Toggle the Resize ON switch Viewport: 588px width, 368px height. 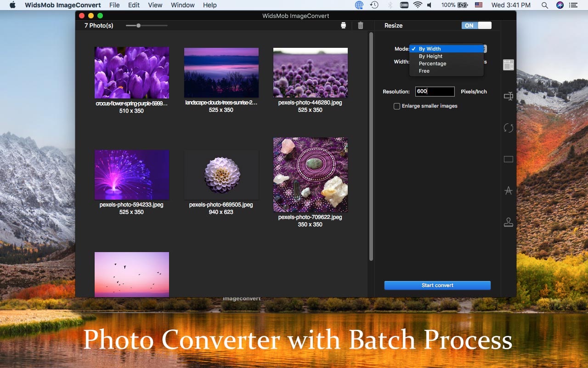click(476, 25)
